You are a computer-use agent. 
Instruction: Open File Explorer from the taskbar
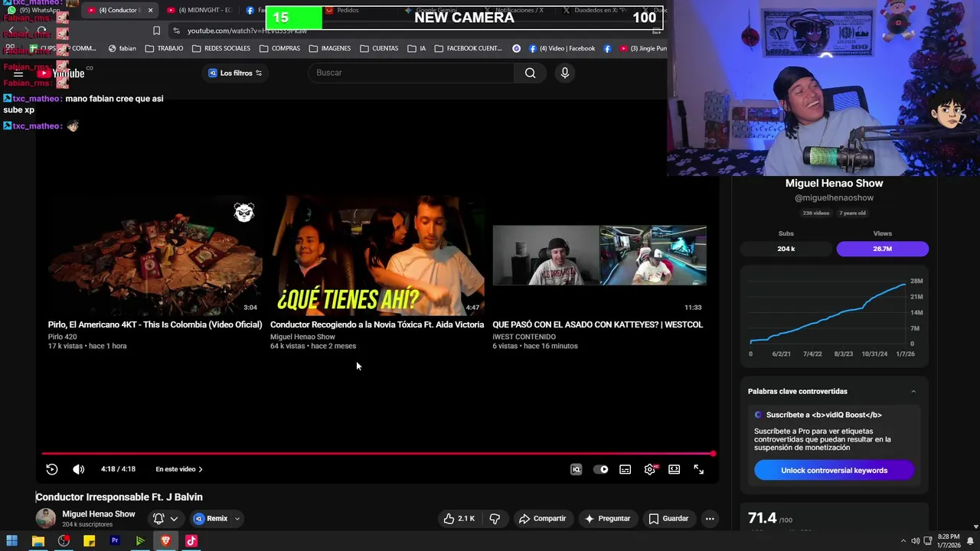[38, 541]
